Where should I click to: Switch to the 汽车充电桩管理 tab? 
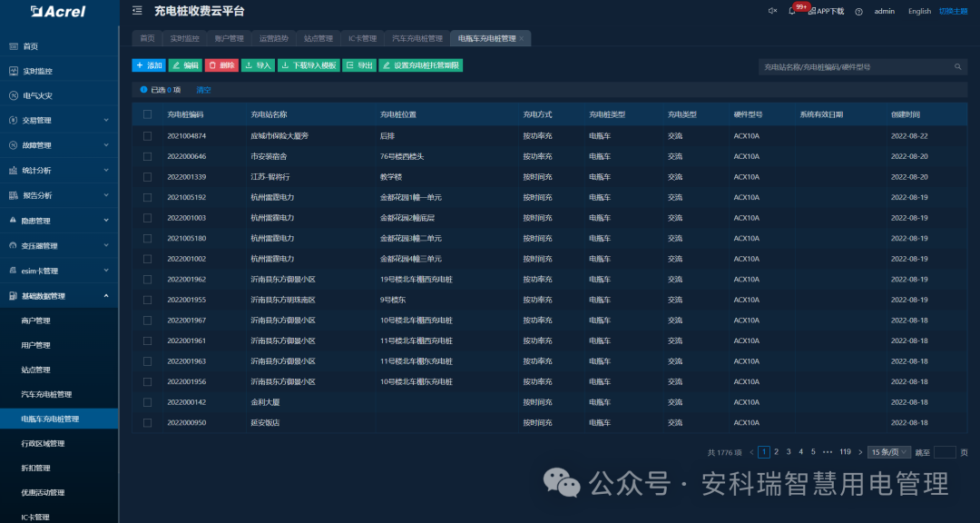pos(420,38)
